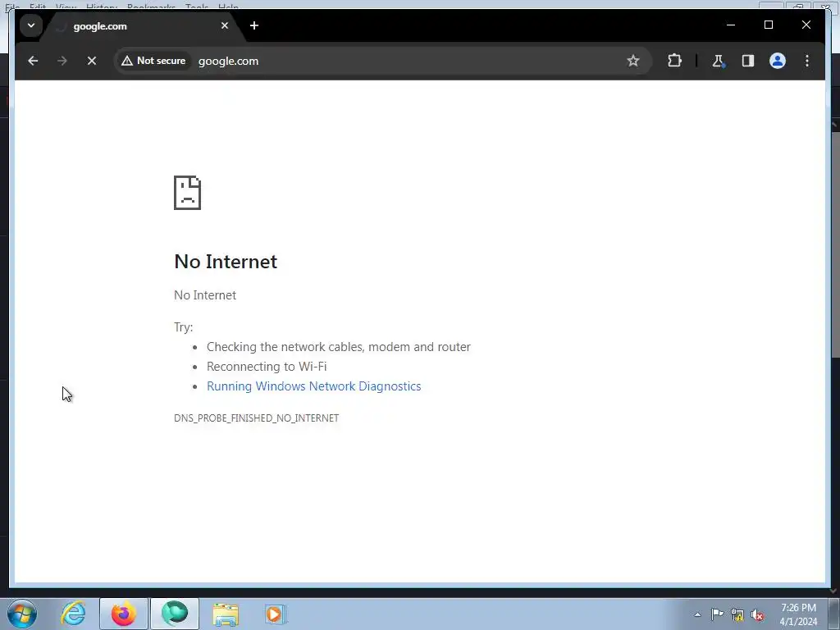This screenshot has height=630, width=840.
Task: Show hidden system tray icons
Action: [x=697, y=614]
